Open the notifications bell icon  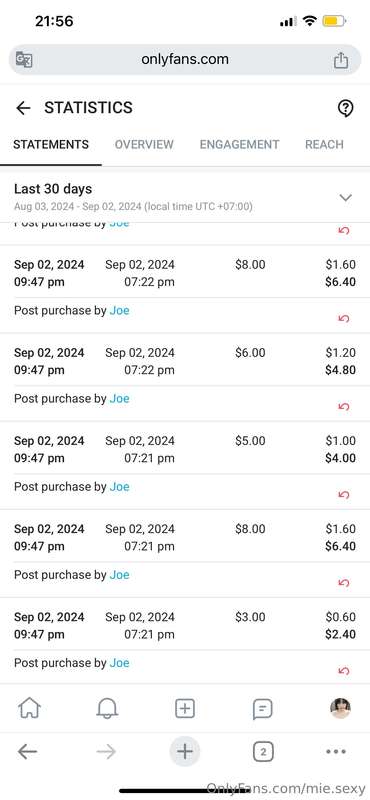[107, 708]
